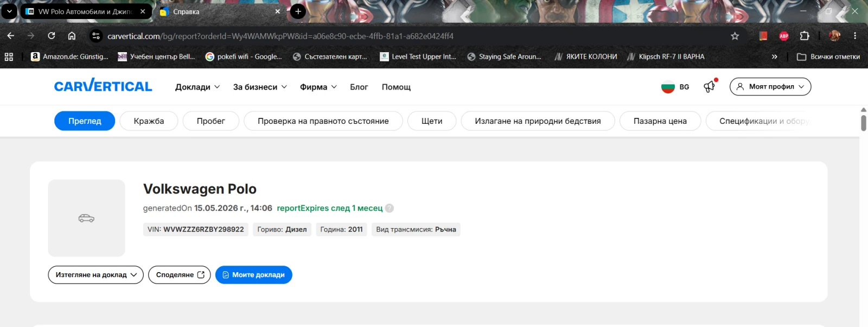Click the Гориво: Дизел chip
The width and height of the screenshot is (868, 327).
pyautogui.click(x=282, y=229)
